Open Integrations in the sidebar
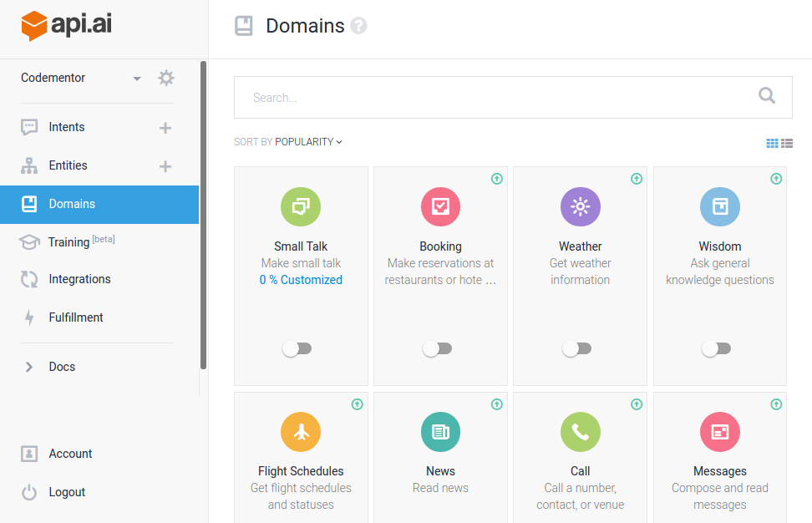This screenshot has height=523, width=812. [x=79, y=279]
